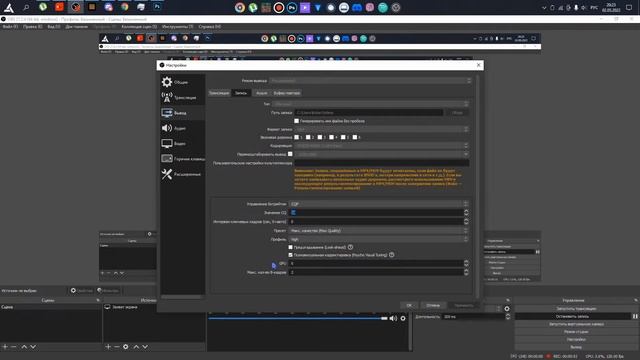Image resolution: width=640 pixels, height=360 pixels.
Task: Open the recording Type dropdown
Action: pos(371,104)
